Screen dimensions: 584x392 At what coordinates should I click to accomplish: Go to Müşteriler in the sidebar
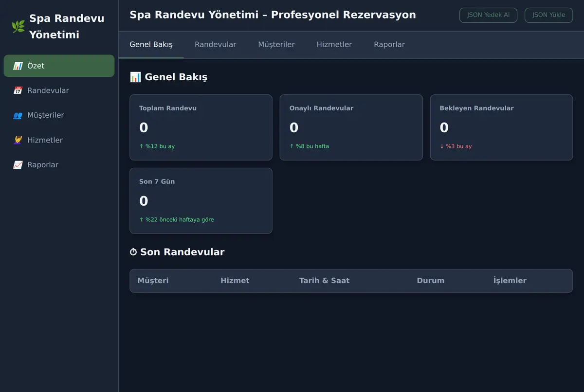coord(59,115)
